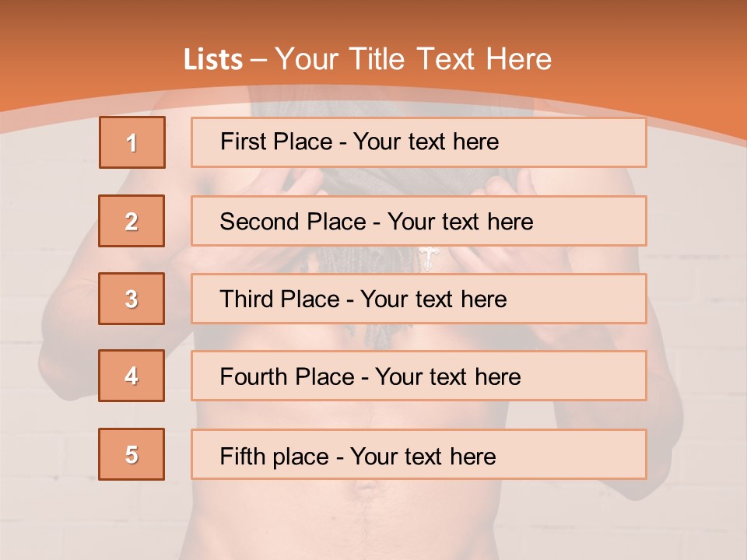The image size is (747, 560).
Task: Select the number 1 box
Action: 132,142
